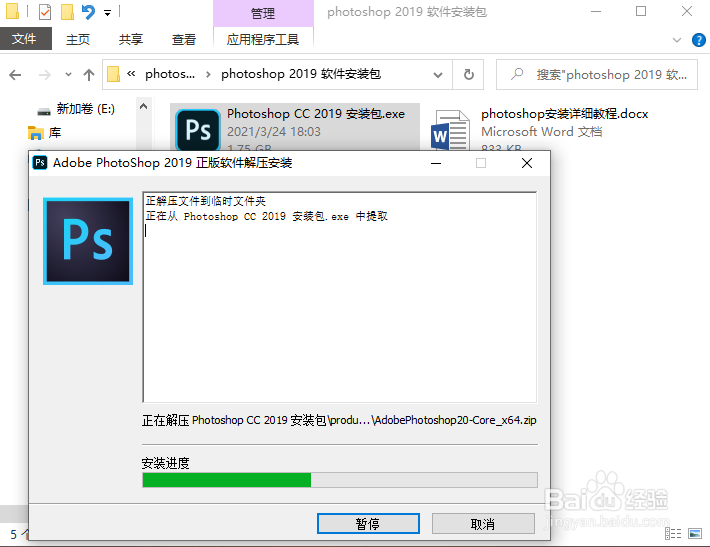Go back with the left arrow
Image resolution: width=710 pixels, height=547 pixels.
[x=15, y=75]
